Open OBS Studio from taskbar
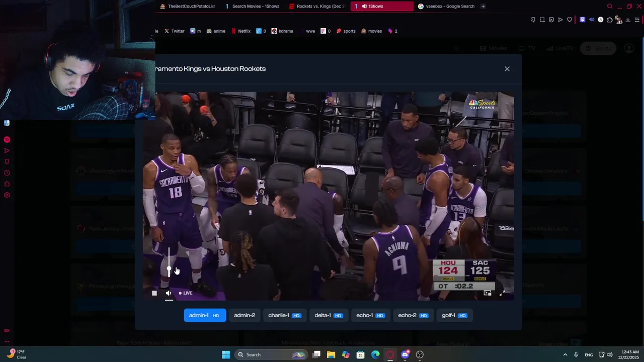 [x=420, y=355]
